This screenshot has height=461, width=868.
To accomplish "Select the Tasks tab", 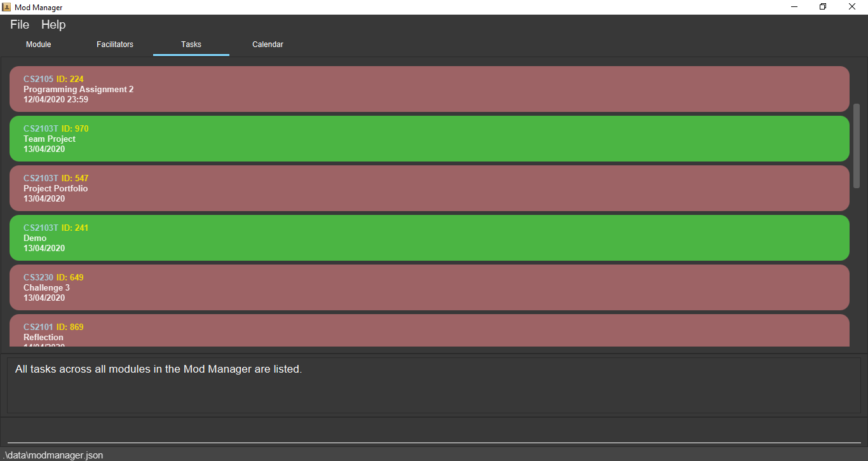I will tap(191, 45).
